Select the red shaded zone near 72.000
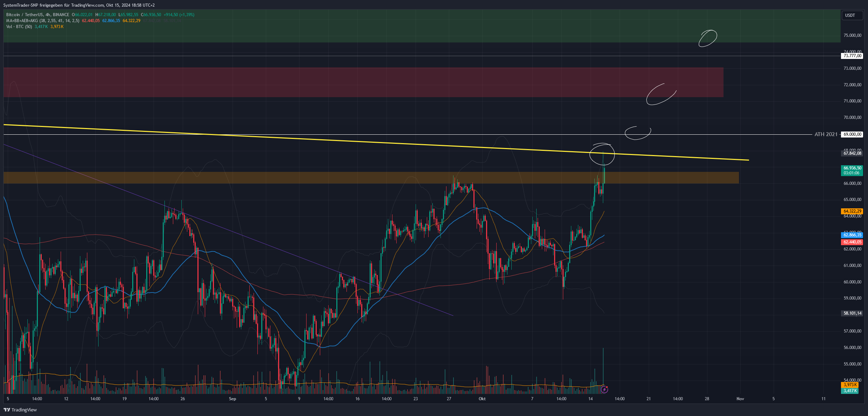This screenshot has height=416, width=868. (363, 82)
